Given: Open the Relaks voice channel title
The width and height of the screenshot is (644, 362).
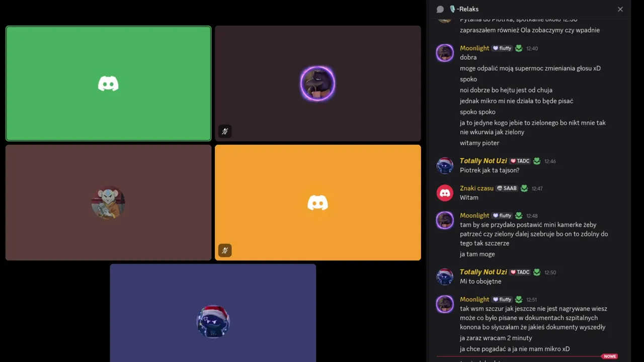Looking at the screenshot, I should [464, 9].
